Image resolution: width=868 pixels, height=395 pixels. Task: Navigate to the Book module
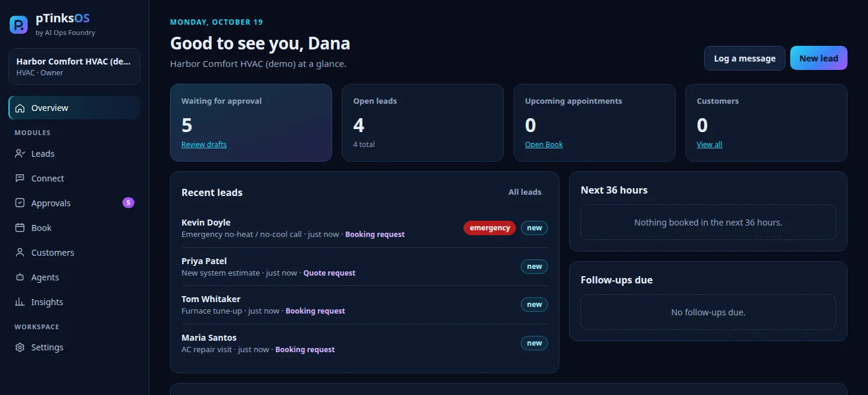click(x=74, y=228)
